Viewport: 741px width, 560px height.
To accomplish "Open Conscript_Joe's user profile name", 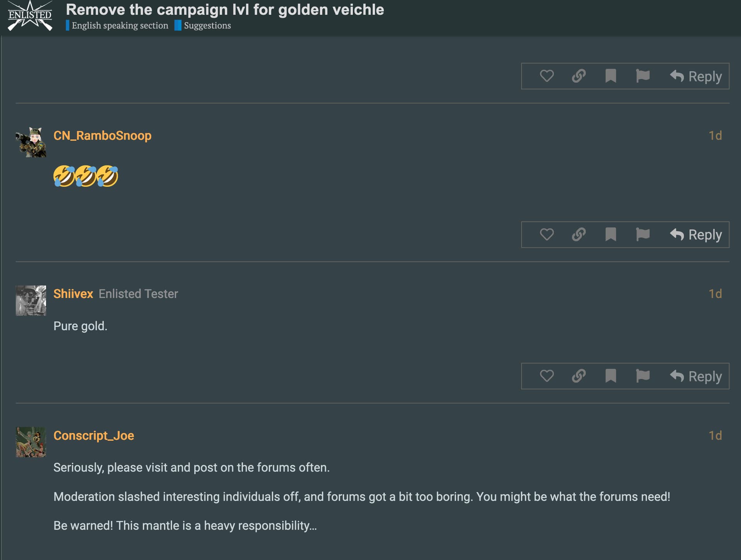I will tap(94, 435).
